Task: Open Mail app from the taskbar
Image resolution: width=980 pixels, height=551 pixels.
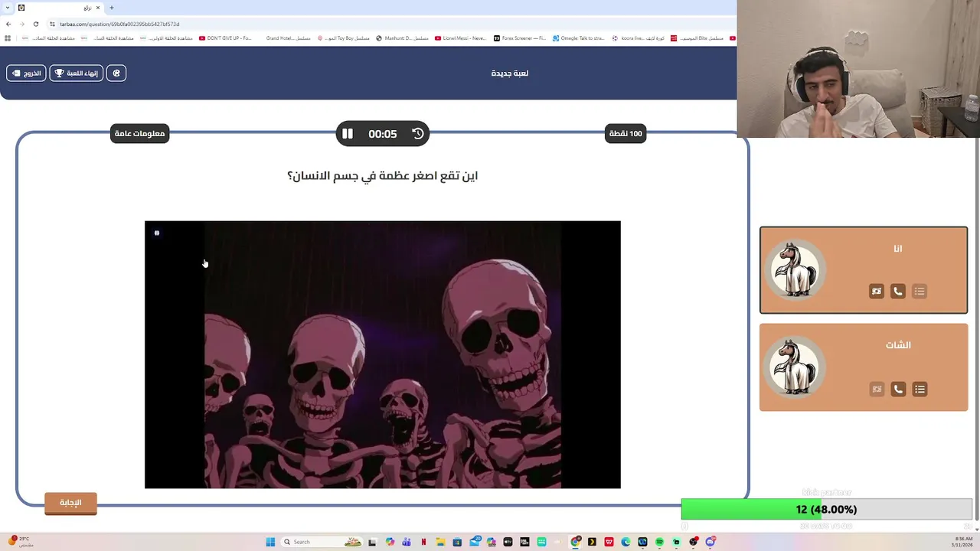Action: coord(475,542)
